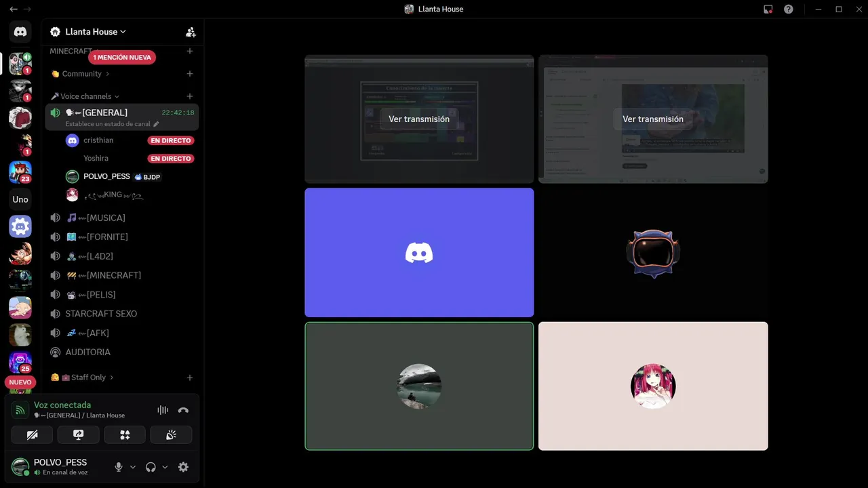Select user Yoshira in voice list
Image resolution: width=868 pixels, height=488 pixels.
[x=129, y=159]
